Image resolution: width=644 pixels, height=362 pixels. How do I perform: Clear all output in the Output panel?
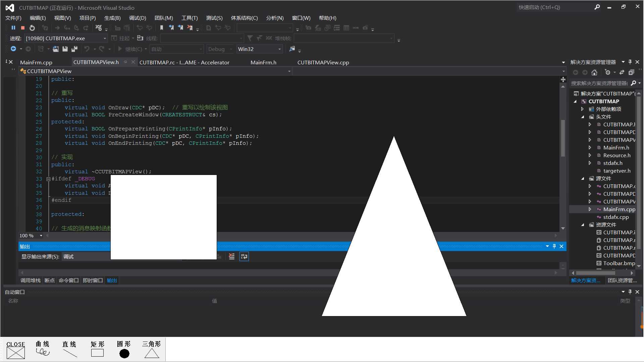[x=232, y=257]
